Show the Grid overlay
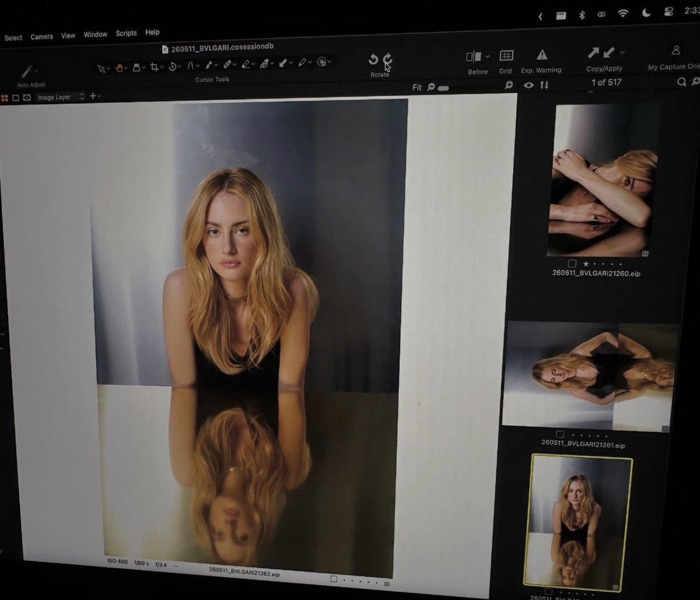 506,56
